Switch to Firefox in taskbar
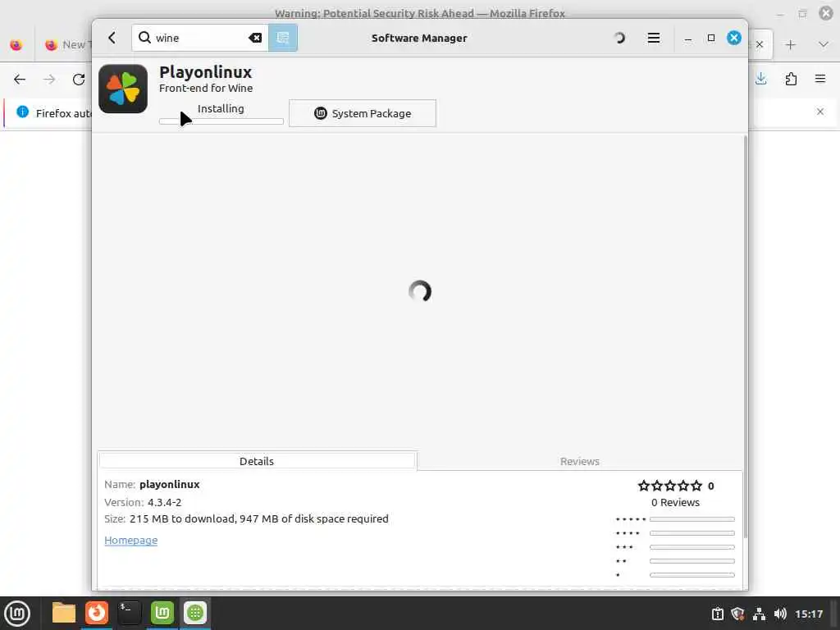 tap(97, 614)
